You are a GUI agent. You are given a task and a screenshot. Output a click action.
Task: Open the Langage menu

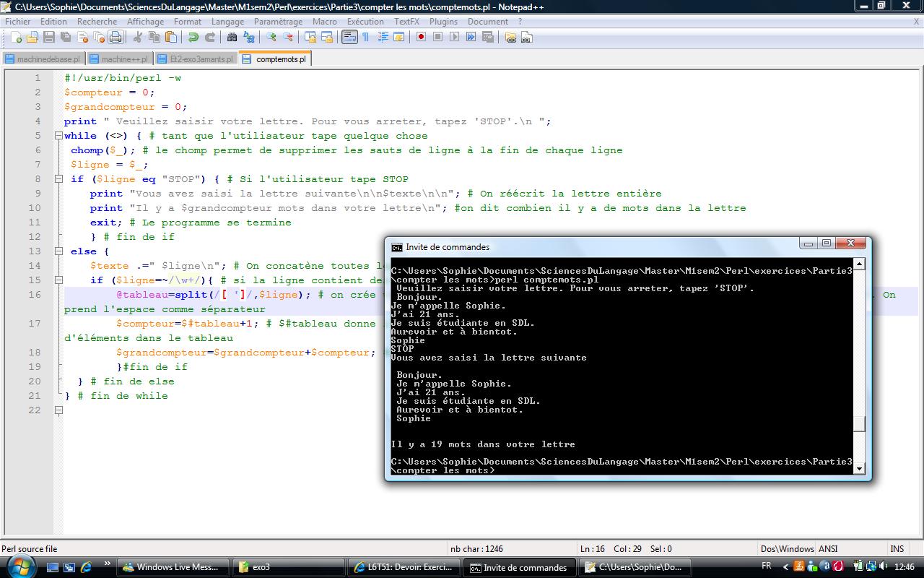[x=227, y=22]
